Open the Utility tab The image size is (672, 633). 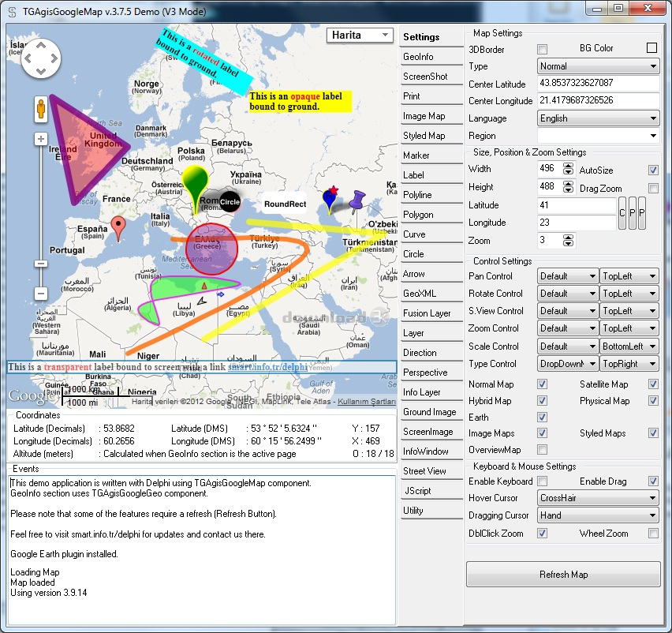(431, 511)
